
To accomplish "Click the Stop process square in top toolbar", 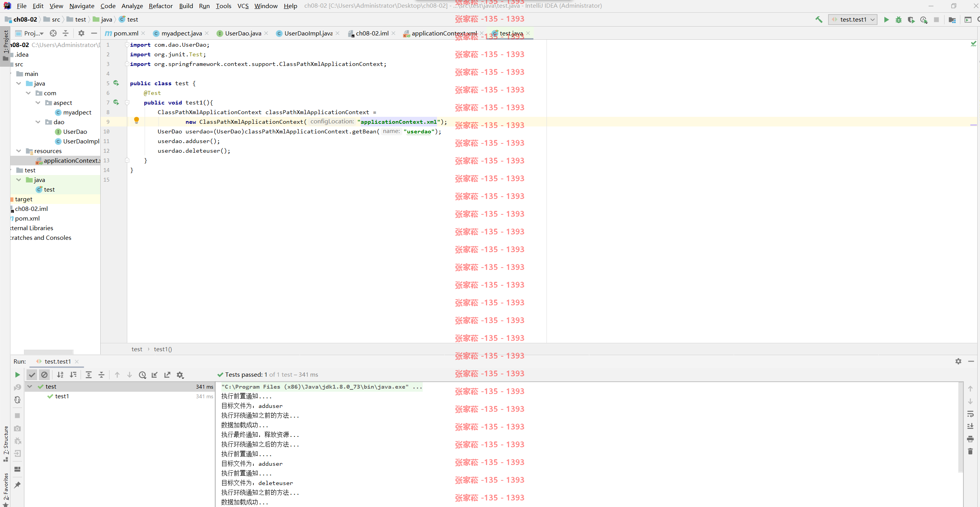I will coord(936,20).
